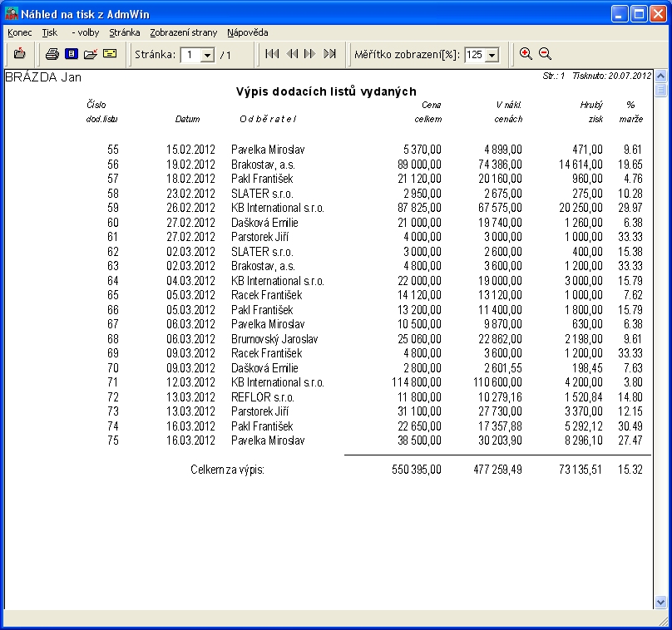Click the total cost '477 259,49'
This screenshot has height=630, width=672.
point(497,470)
